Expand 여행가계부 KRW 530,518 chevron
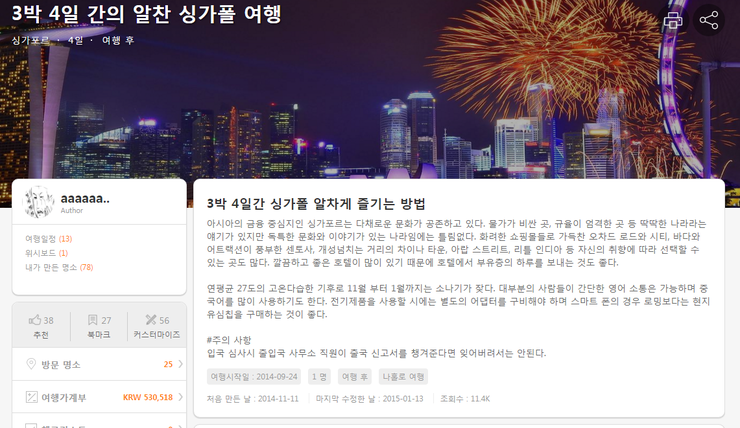Screen dimensions: 740x428 [180, 397]
